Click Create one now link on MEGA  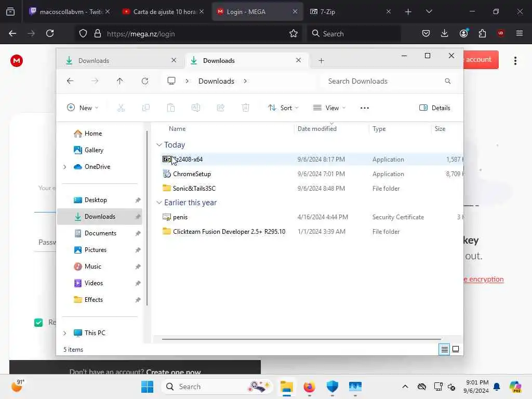[x=174, y=372]
